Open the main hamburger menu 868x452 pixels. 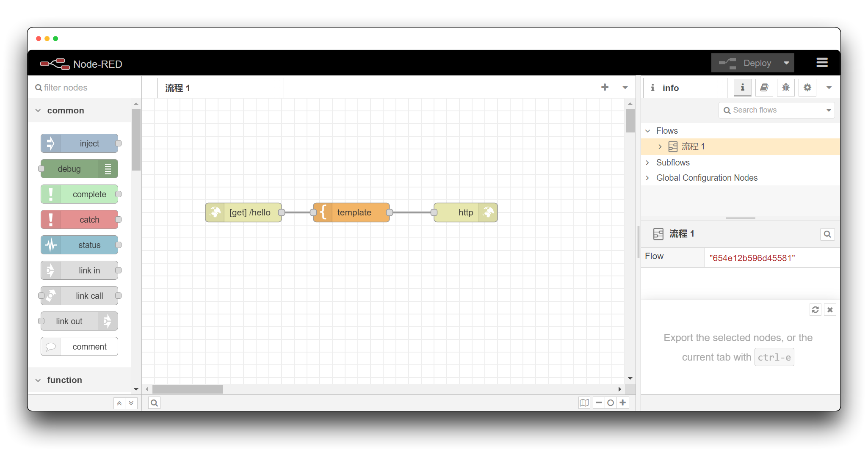point(822,63)
